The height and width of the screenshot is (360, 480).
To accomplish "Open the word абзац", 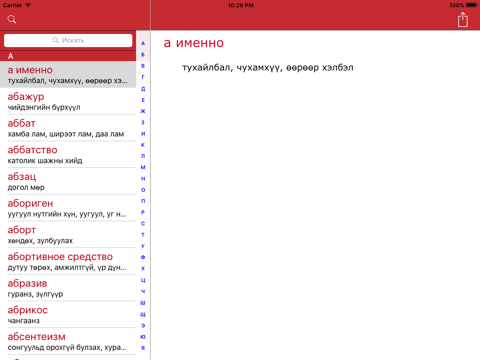I will (68, 181).
